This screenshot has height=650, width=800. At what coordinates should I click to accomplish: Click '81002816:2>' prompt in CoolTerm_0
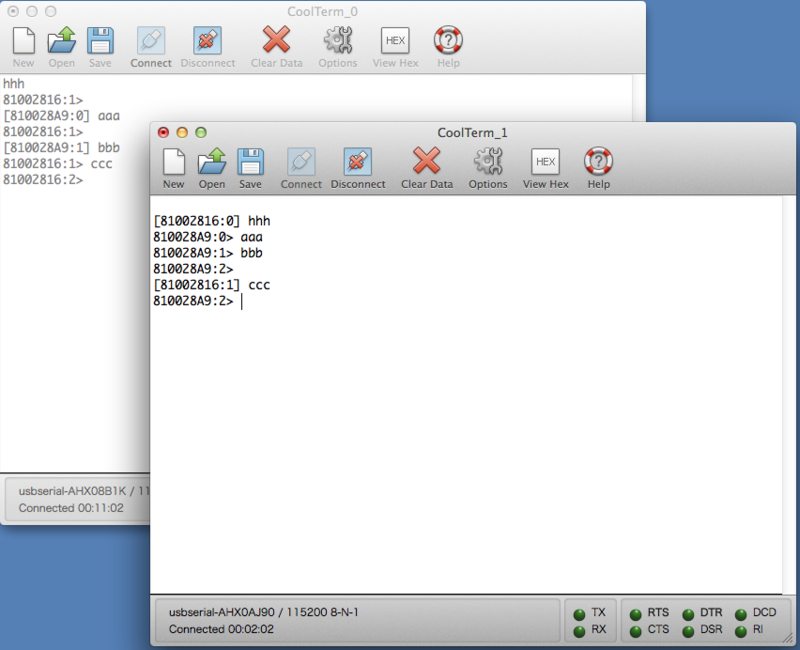point(43,180)
